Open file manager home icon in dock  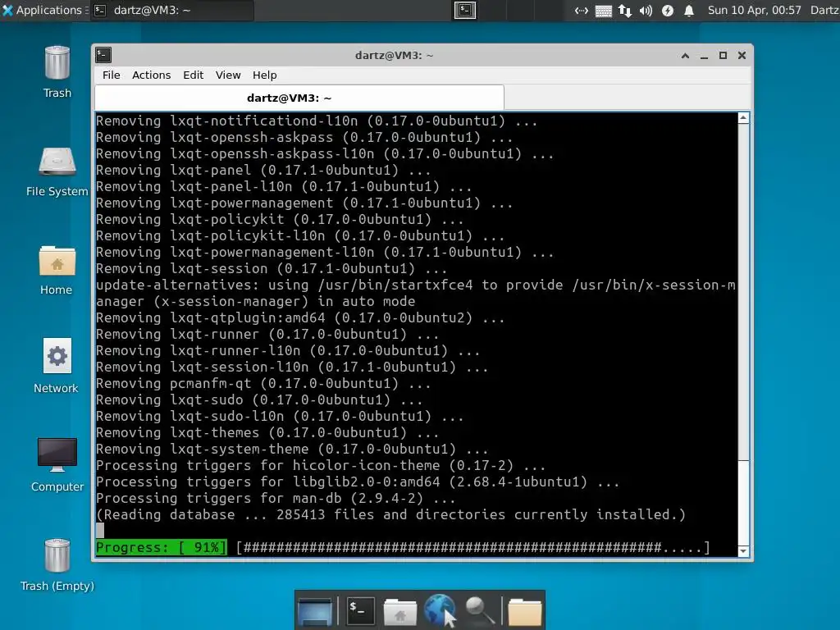pos(400,611)
